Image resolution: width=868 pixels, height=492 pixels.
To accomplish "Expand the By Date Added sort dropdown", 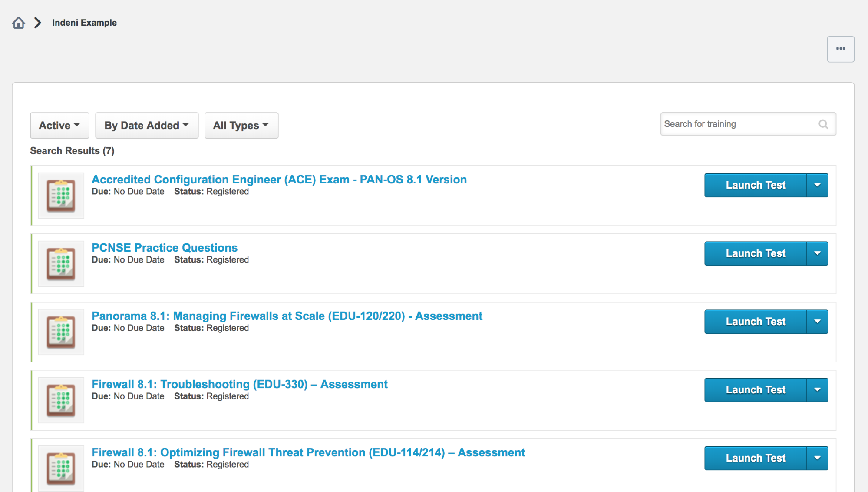I will click(147, 125).
